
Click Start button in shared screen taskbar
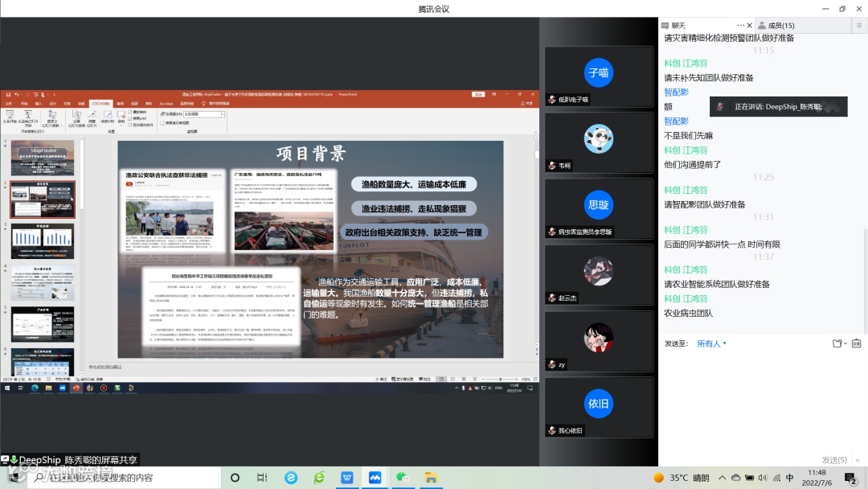click(x=7, y=388)
